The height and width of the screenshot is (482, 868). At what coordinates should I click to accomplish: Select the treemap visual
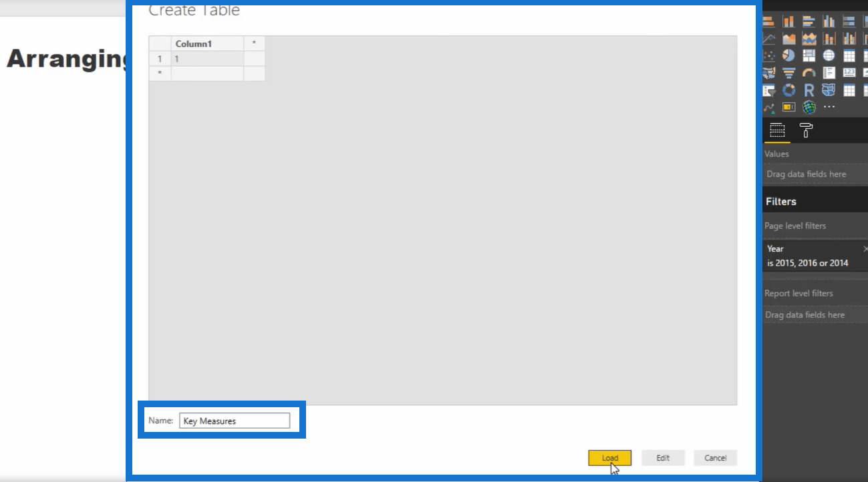[x=809, y=55]
